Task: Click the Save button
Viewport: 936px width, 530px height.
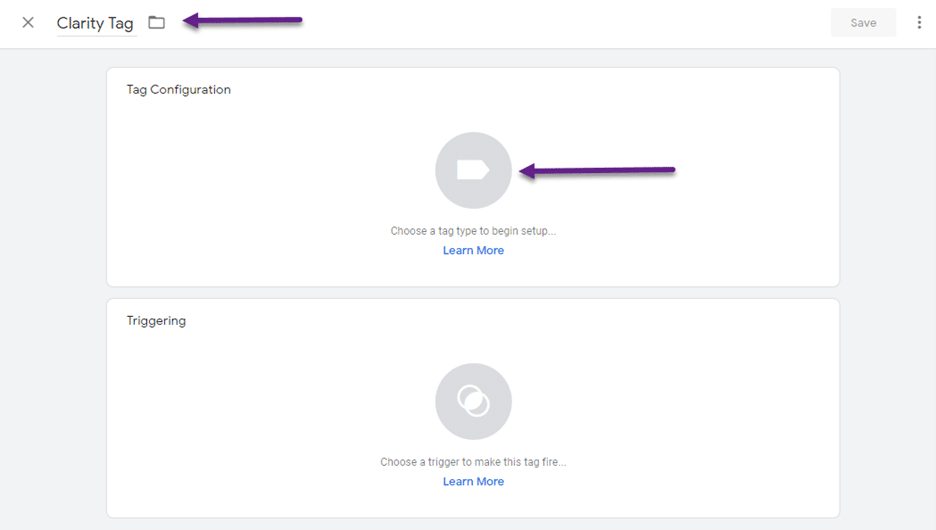Action: click(863, 23)
